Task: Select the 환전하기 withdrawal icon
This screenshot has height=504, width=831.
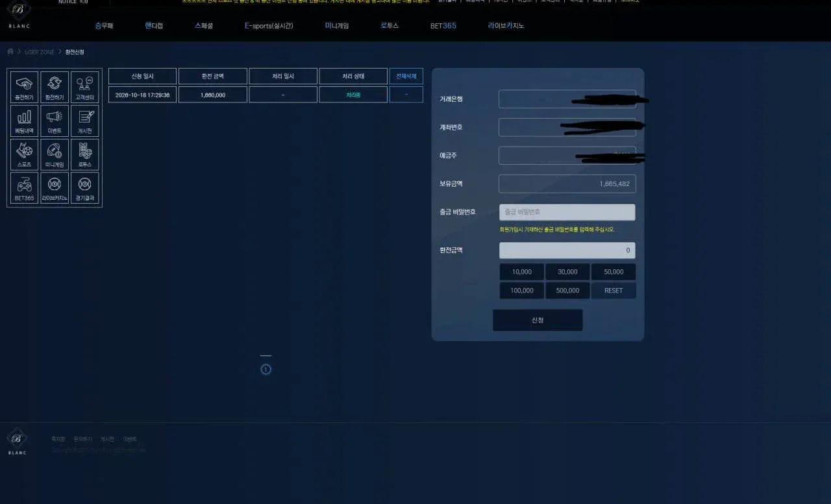Action: point(55,87)
